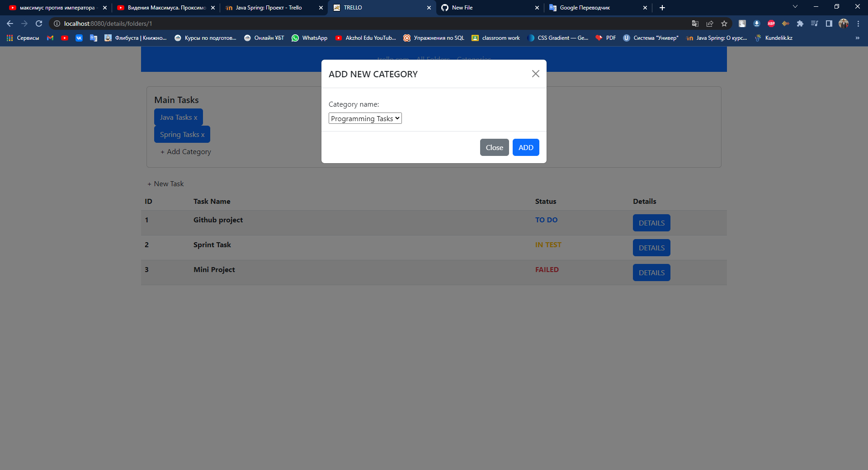Open the Gmail bookmark icon
The image size is (868, 470).
pos(50,38)
